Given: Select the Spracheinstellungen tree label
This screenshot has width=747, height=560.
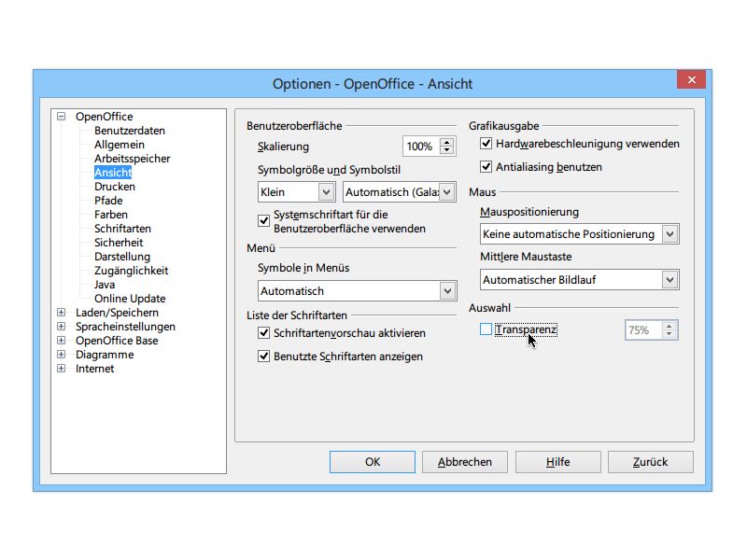Looking at the screenshot, I should pos(125,326).
